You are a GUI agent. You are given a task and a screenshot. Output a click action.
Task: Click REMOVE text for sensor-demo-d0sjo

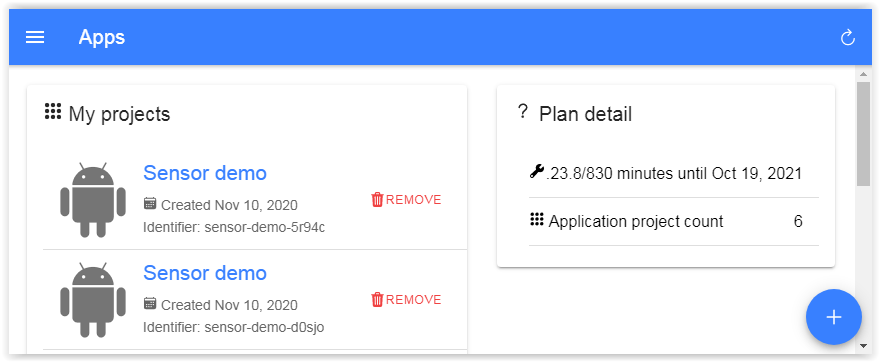tap(414, 300)
